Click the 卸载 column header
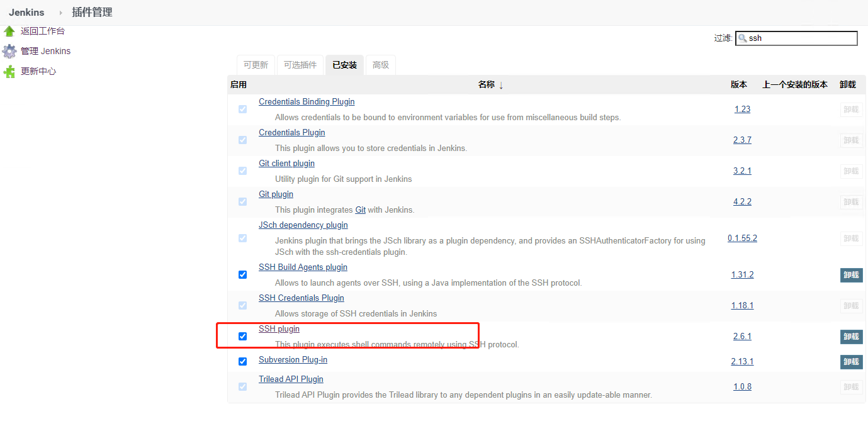The image size is (868, 426). [848, 85]
